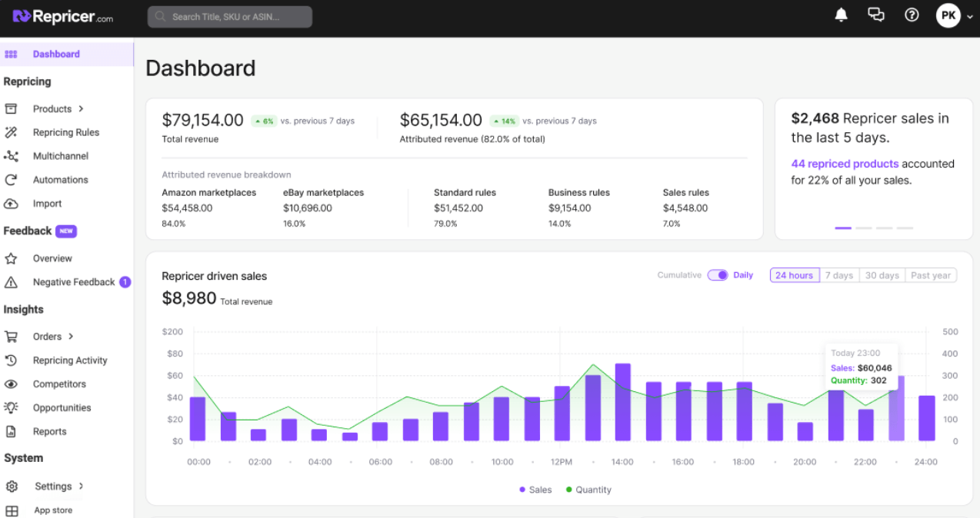This screenshot has width=980, height=518.
Task: Select the second carousel indicator dash
Action: [x=863, y=228]
